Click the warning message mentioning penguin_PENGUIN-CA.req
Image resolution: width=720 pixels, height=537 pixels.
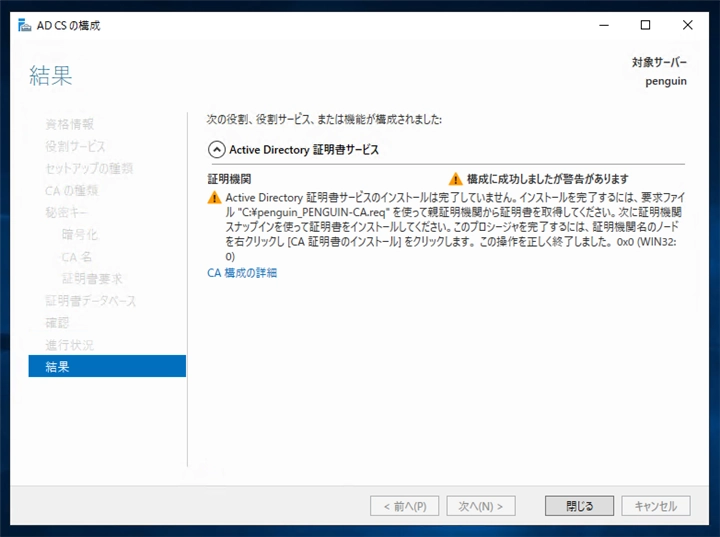coord(455,226)
